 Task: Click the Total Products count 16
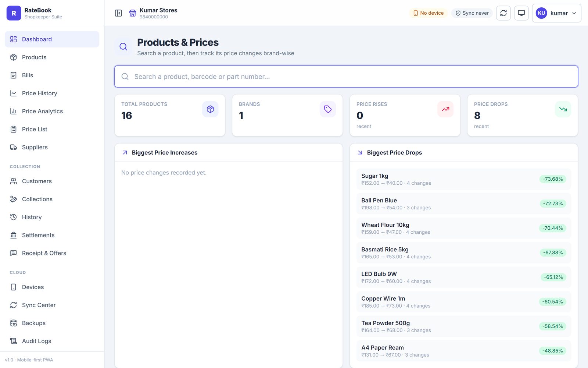pyautogui.click(x=127, y=116)
